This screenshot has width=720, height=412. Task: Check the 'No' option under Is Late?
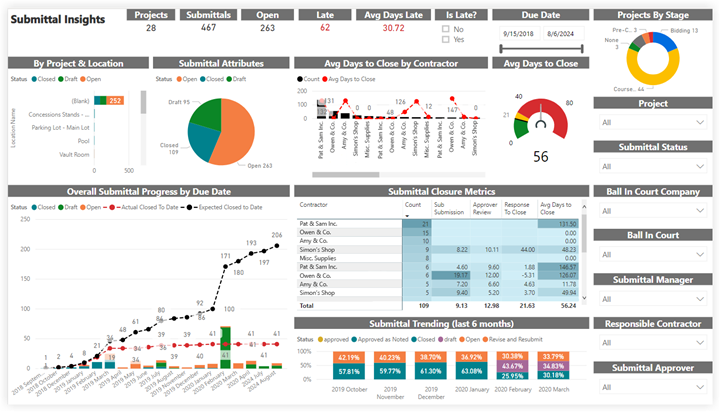tap(445, 29)
